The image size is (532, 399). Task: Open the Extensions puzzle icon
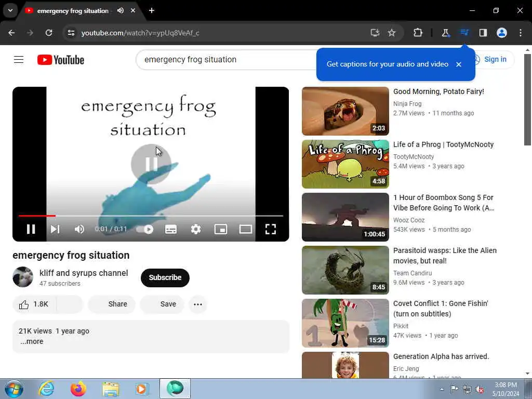pyautogui.click(x=418, y=33)
